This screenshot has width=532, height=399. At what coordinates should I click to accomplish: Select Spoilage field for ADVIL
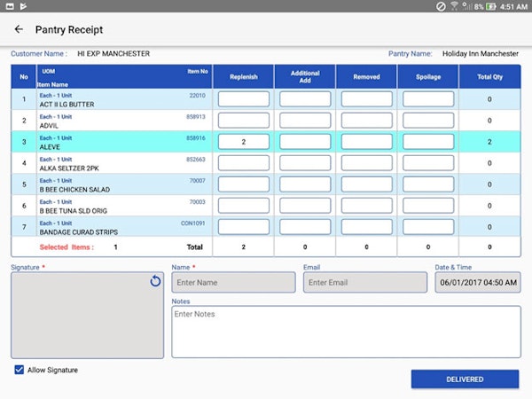pyautogui.click(x=428, y=121)
